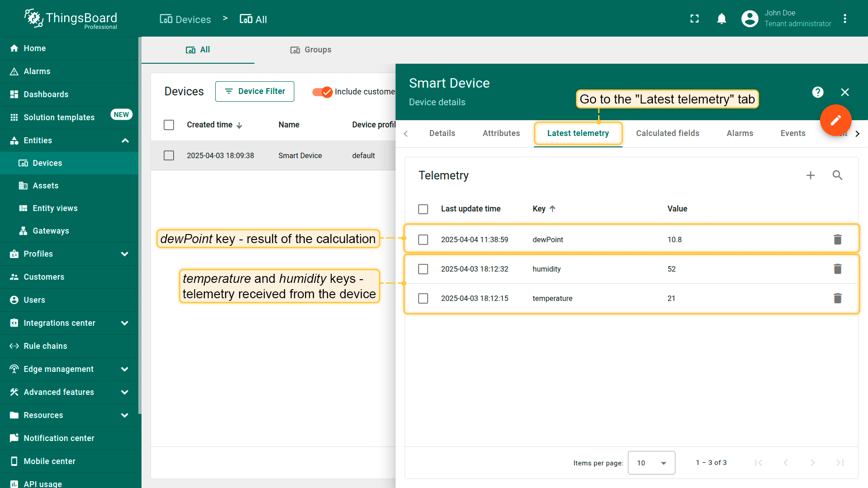Expand the Profiles menu section
868x488 pixels.
(x=125, y=254)
